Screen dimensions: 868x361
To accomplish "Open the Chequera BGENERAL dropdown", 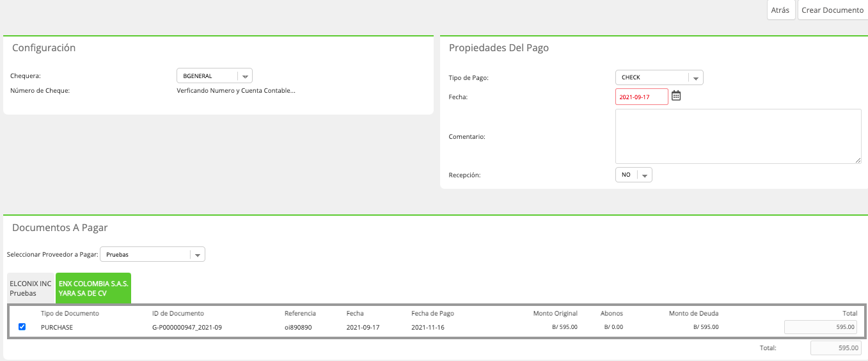I will coord(214,76).
